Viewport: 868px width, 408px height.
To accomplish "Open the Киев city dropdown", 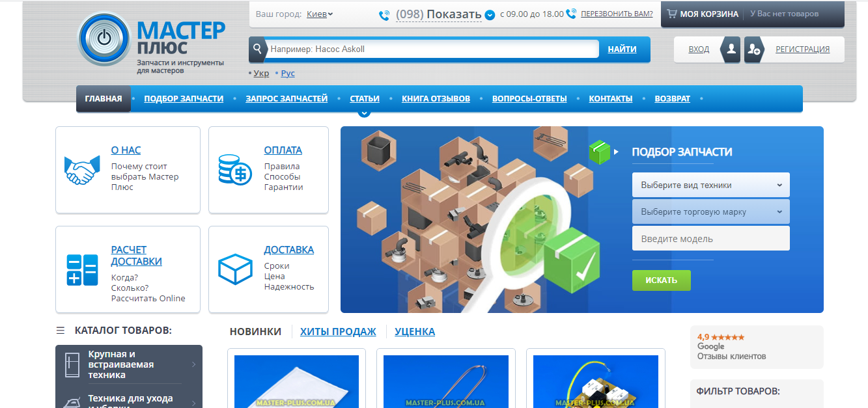I will [320, 14].
